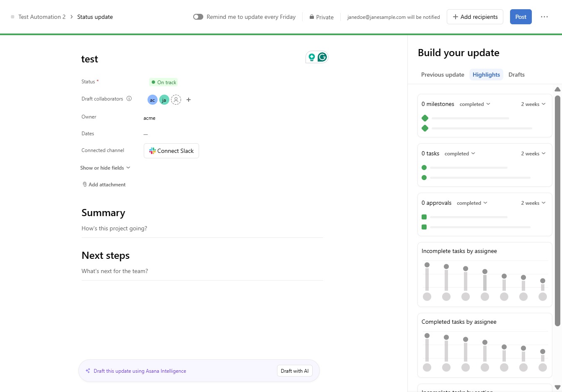This screenshot has width=562, height=392.
Task: Click Add attachment link
Action: click(x=104, y=185)
